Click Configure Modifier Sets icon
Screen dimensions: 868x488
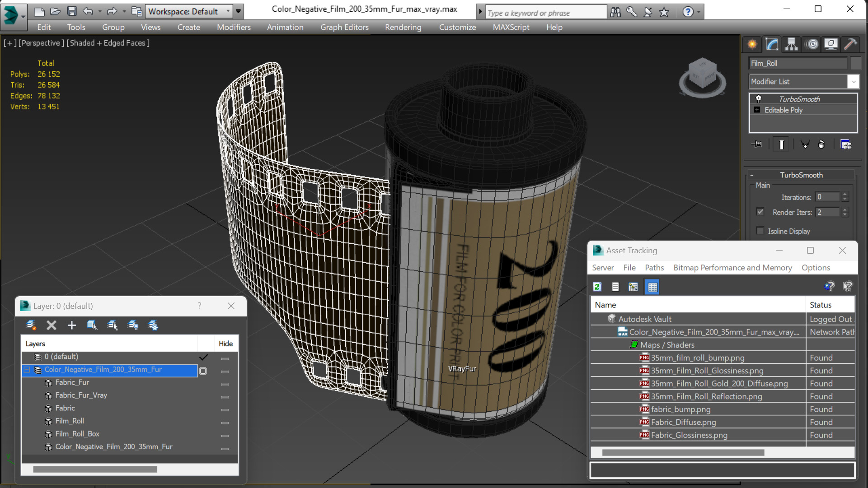845,144
